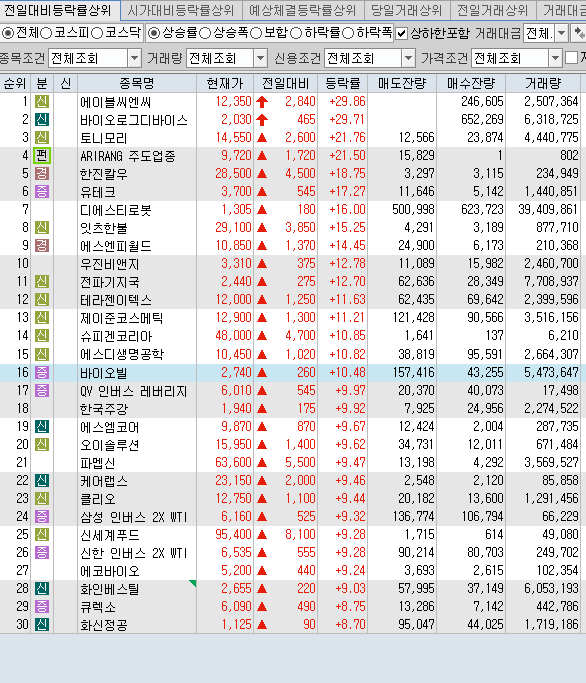Click the 신 badge for 클리오
586x683 pixels.
[42, 498]
